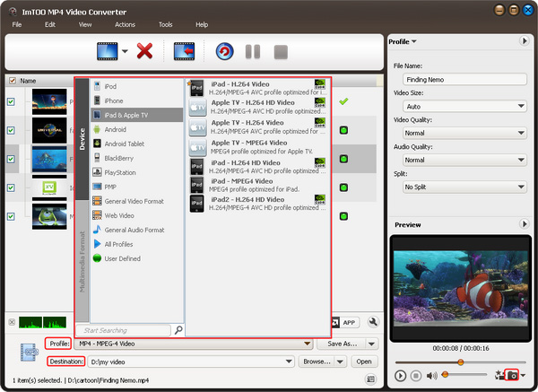Screen dimensions: 538x392
Task: Click the Browse... button
Action: point(317,362)
